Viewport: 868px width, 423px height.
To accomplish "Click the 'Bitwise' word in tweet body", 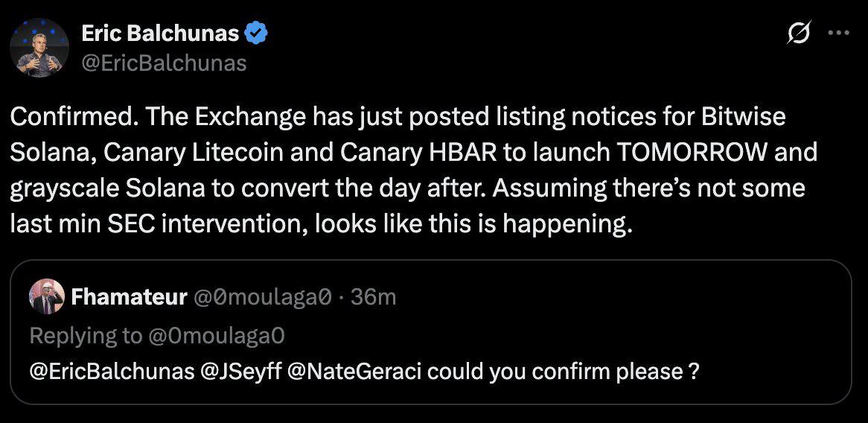I will coord(742,117).
